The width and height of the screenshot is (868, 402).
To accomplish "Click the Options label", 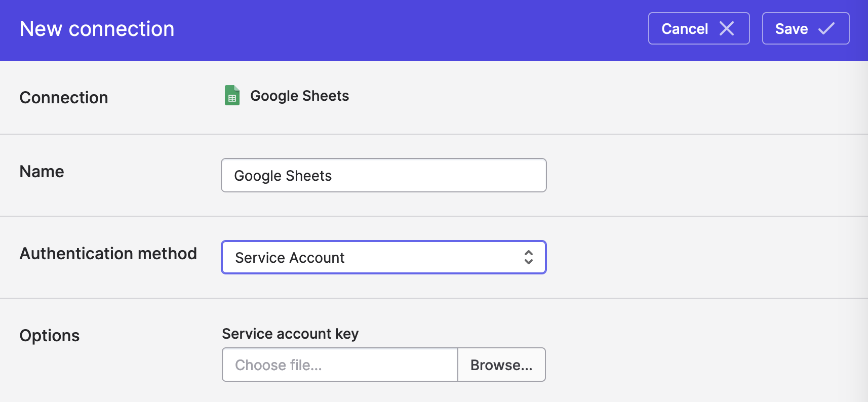I will coord(50,336).
